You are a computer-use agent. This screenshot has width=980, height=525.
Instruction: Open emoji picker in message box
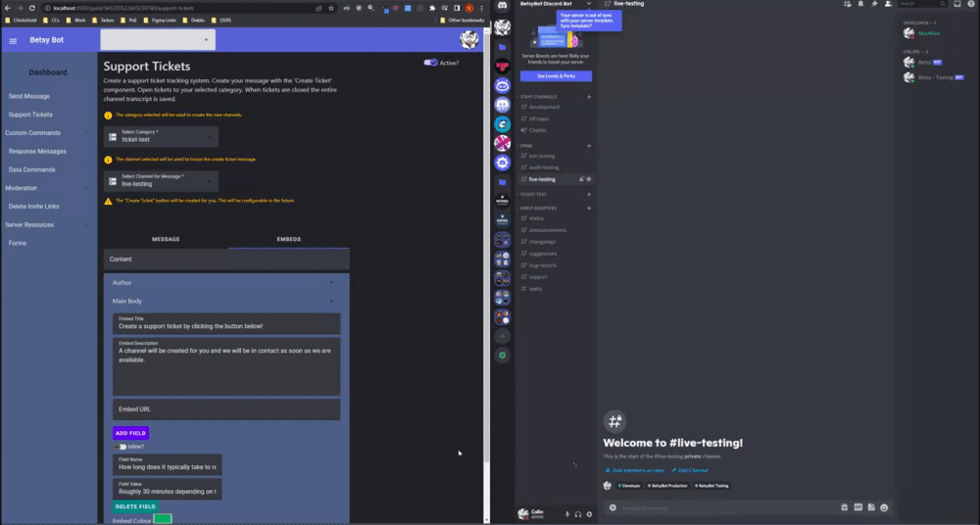coord(884,507)
